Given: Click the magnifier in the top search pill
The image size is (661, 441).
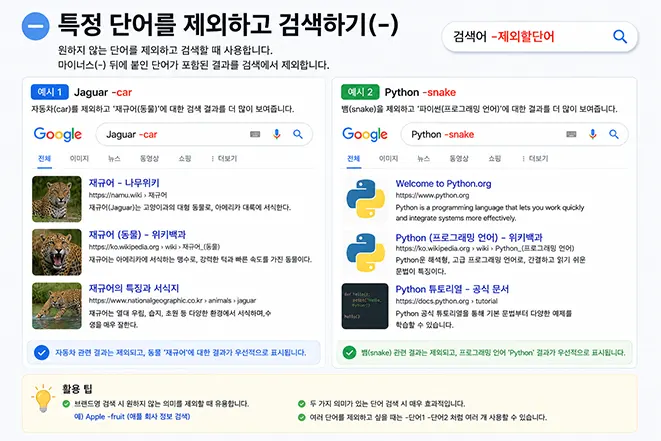Looking at the screenshot, I should [x=620, y=37].
